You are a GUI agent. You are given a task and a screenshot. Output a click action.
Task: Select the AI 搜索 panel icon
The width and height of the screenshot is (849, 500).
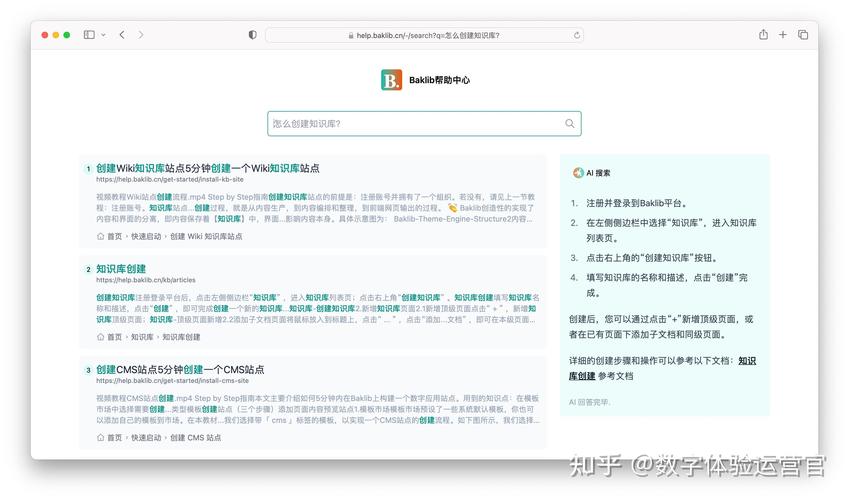coord(578,173)
